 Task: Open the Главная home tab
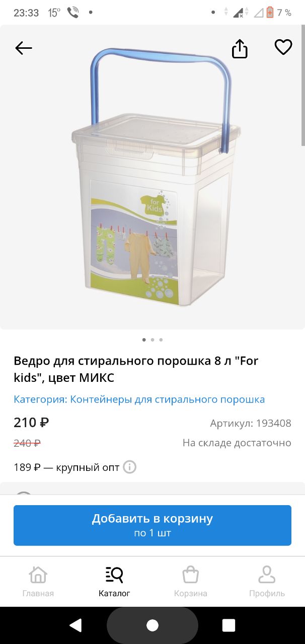[x=38, y=582]
